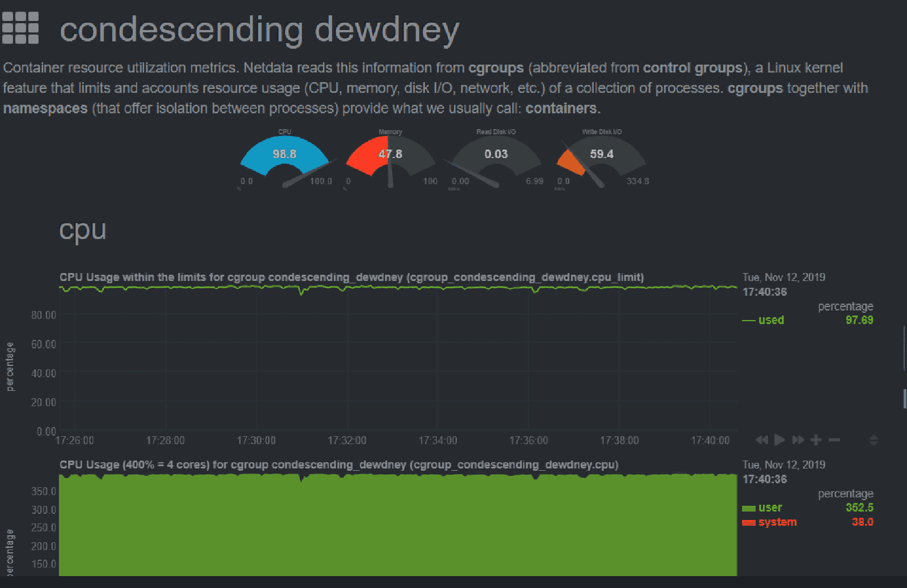
Task: Toggle the 'user' dimension in CPU legend
Action: pos(770,508)
